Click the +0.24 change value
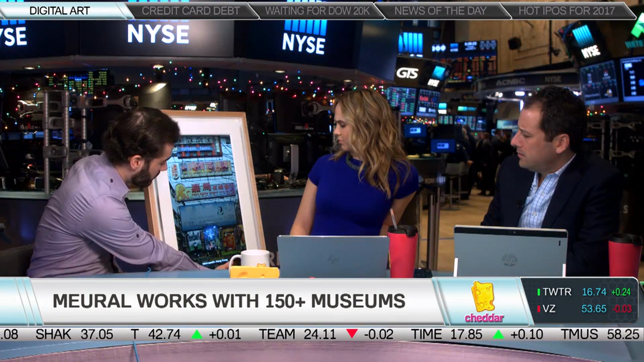This screenshot has height=362, width=644. (621, 292)
